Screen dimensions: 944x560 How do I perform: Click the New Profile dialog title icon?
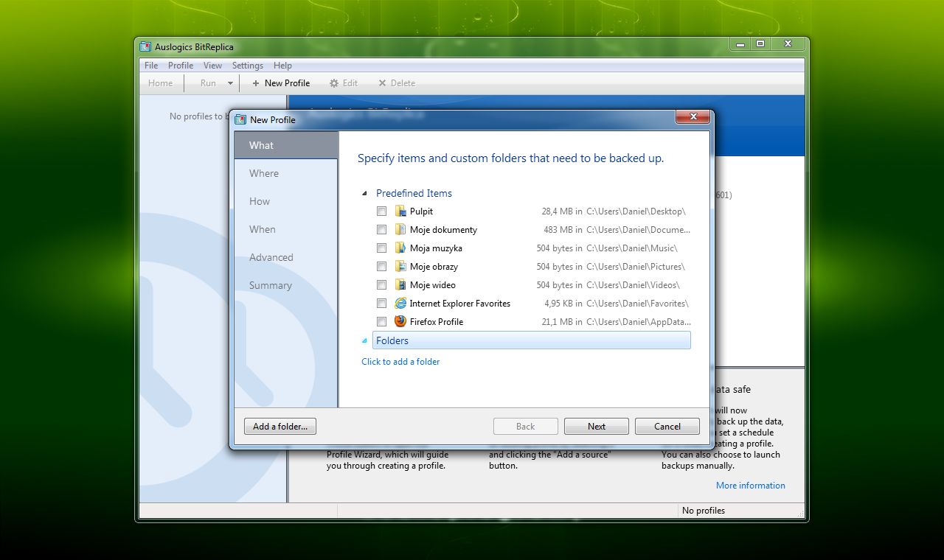click(x=240, y=119)
